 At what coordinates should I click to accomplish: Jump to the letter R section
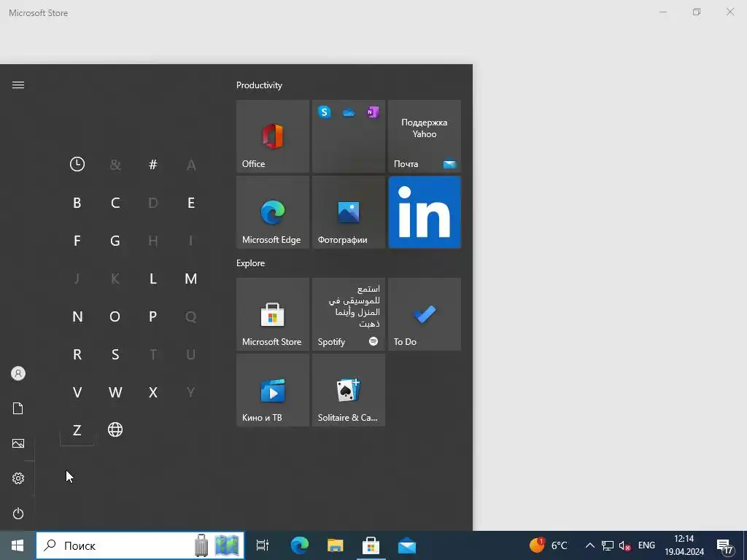[77, 355]
